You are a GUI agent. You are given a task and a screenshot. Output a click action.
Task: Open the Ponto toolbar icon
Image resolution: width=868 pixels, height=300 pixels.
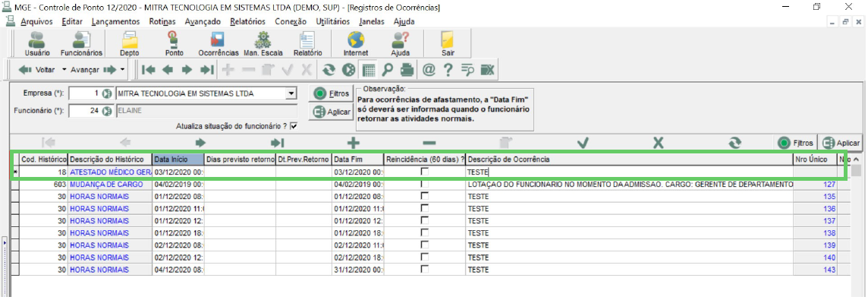point(175,44)
